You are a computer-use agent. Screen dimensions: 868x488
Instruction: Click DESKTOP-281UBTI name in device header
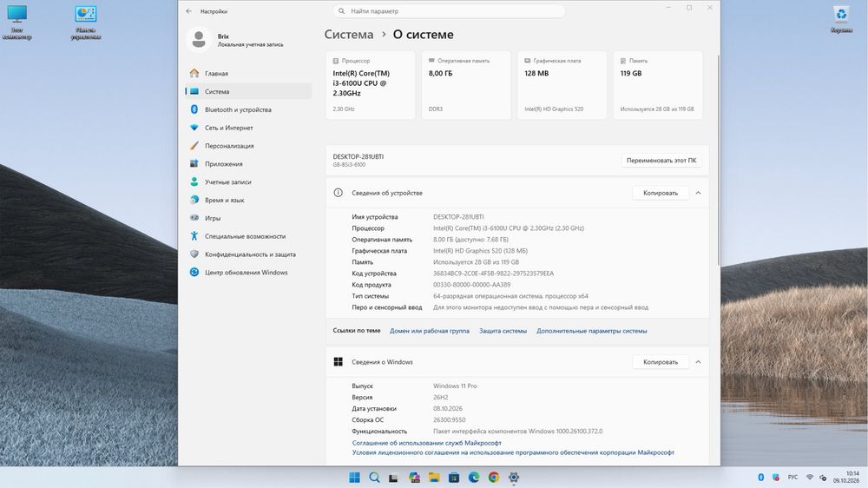click(358, 157)
